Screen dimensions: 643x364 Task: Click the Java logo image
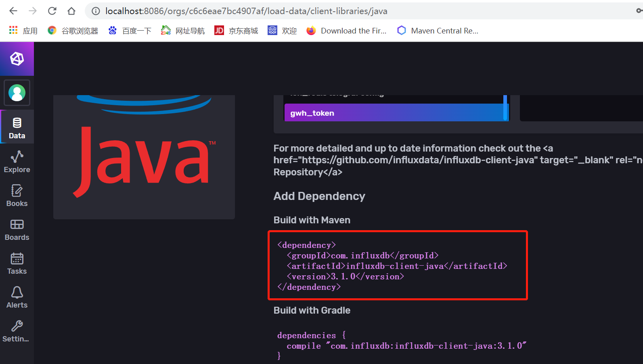click(x=144, y=157)
